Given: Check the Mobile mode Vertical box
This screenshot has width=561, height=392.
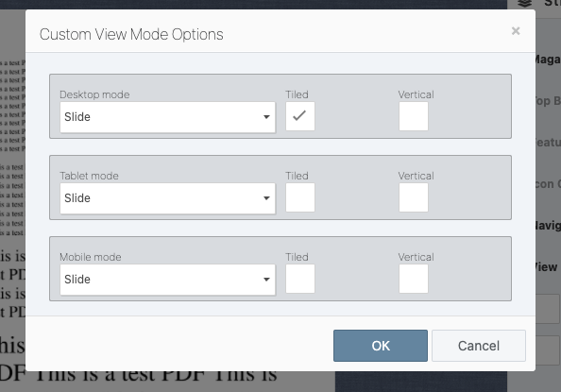Looking at the screenshot, I should point(414,279).
